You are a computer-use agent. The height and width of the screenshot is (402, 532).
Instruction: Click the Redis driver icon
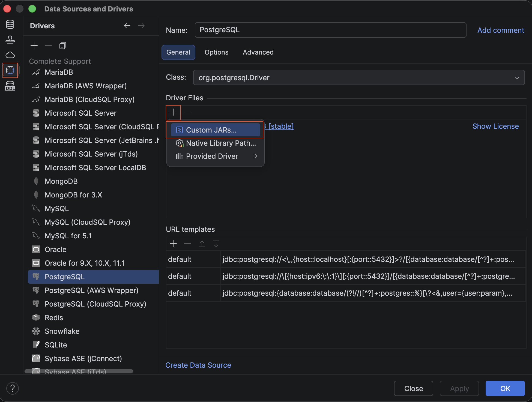click(36, 317)
